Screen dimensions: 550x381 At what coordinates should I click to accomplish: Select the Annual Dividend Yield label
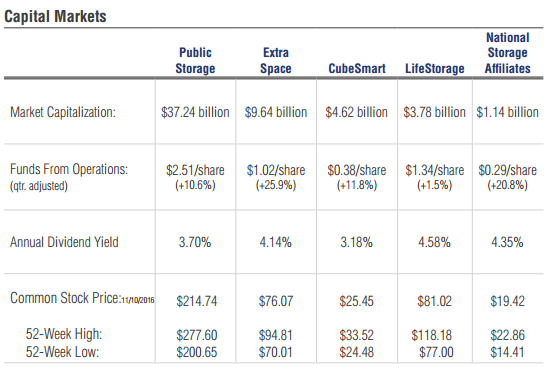click(64, 242)
